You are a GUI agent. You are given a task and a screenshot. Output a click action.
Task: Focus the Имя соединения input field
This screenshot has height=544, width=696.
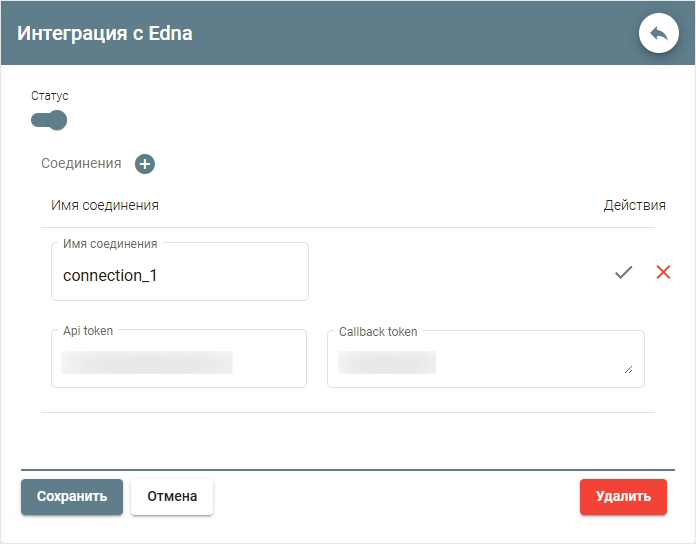pos(180,275)
